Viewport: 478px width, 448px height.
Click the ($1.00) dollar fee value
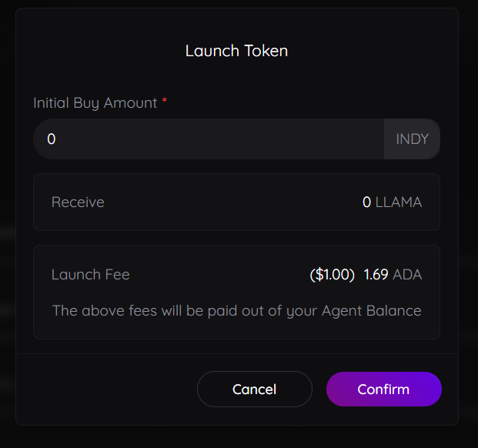332,275
